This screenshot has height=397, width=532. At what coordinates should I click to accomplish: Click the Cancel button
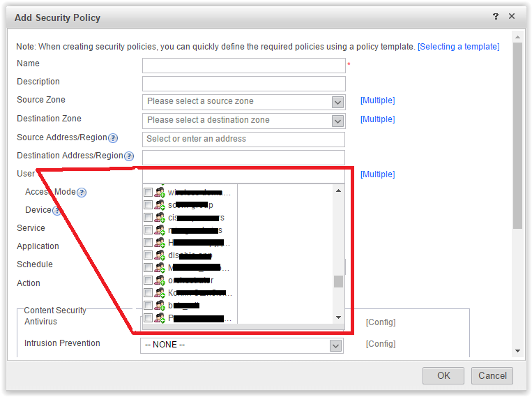coord(492,375)
